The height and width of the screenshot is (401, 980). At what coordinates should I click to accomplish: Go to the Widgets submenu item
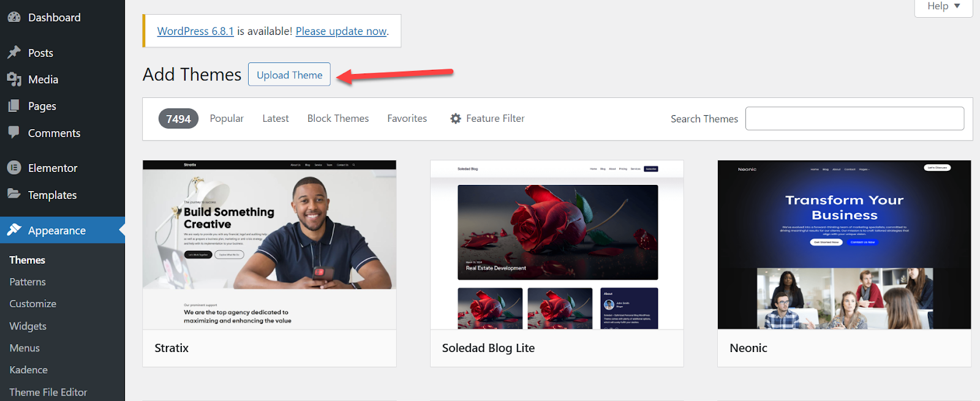(28, 326)
